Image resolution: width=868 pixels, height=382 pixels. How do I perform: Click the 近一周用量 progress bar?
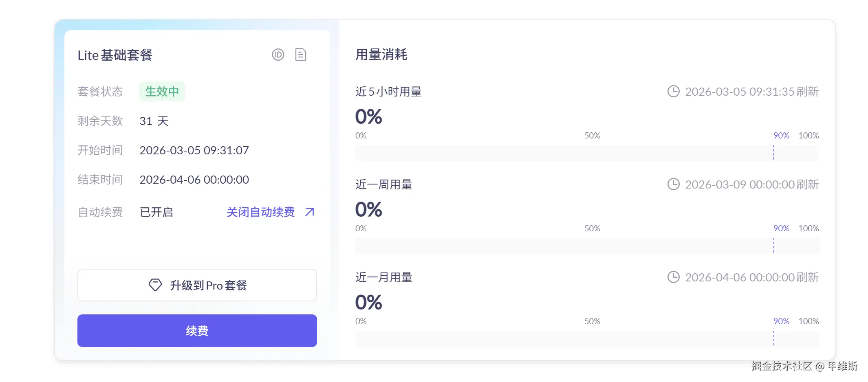pos(587,246)
